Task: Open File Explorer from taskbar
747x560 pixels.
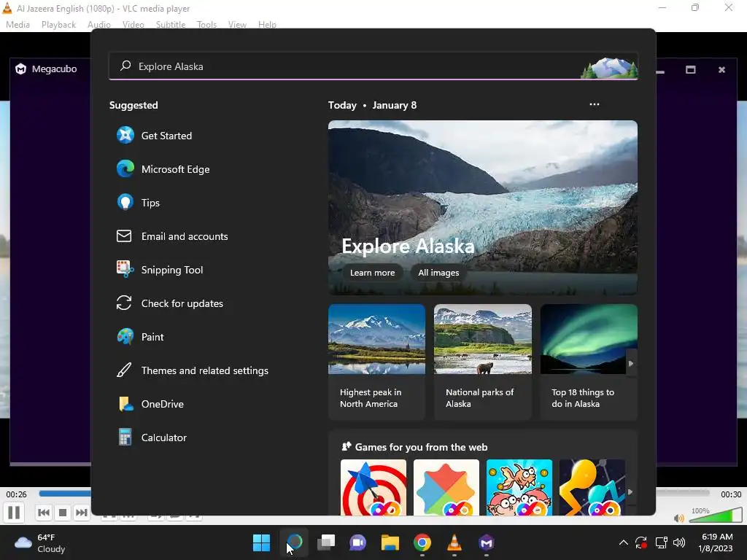Action: coord(390,542)
